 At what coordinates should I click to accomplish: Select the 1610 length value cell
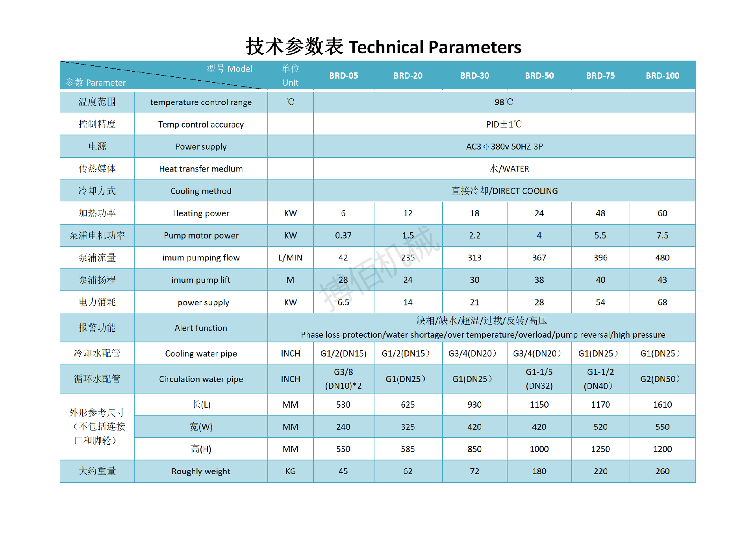coord(662,405)
